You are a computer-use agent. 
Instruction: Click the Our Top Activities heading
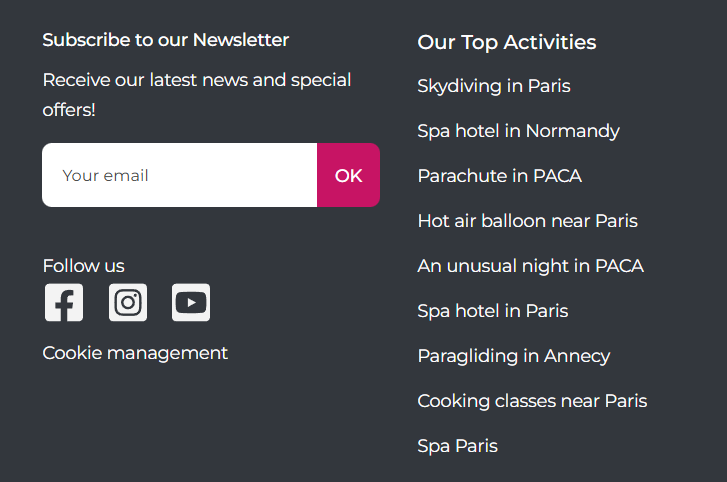(x=506, y=42)
